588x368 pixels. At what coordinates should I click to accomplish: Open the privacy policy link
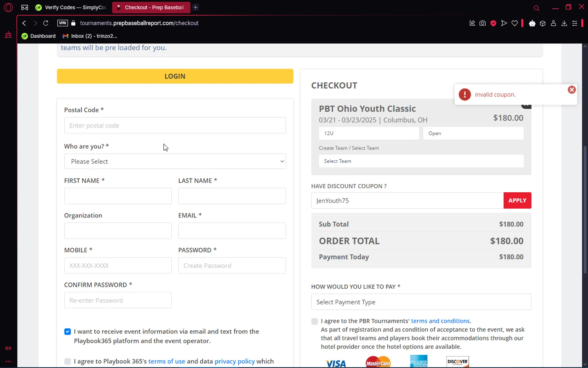[x=234, y=361]
